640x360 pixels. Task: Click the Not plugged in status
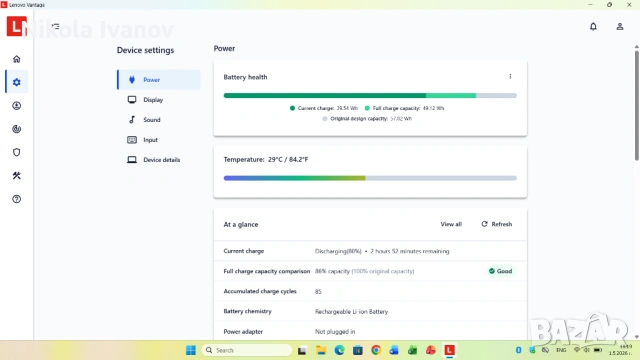click(335, 331)
